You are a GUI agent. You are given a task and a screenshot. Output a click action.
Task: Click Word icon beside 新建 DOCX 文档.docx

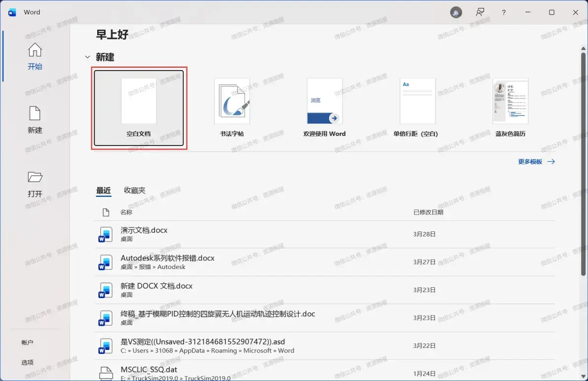[x=106, y=290]
